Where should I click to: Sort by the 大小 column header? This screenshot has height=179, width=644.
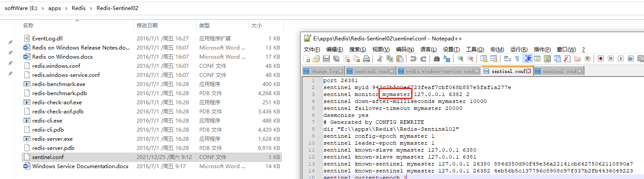coord(265,26)
